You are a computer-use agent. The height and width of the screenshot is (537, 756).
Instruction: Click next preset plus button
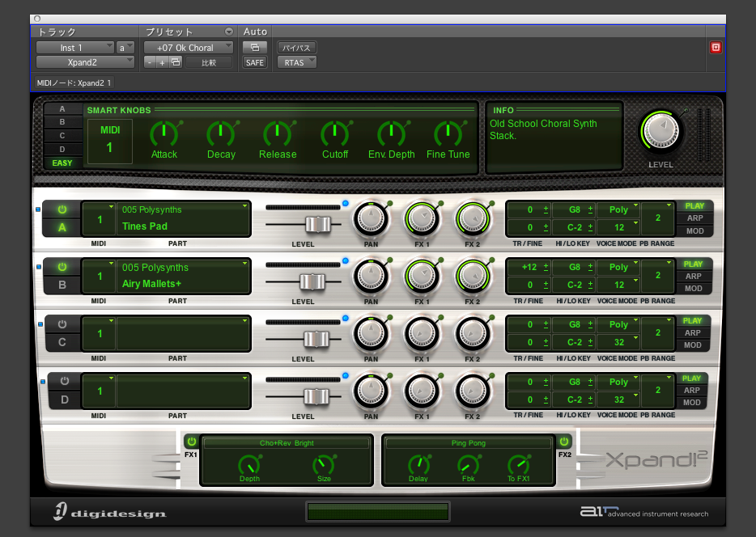coord(163,62)
